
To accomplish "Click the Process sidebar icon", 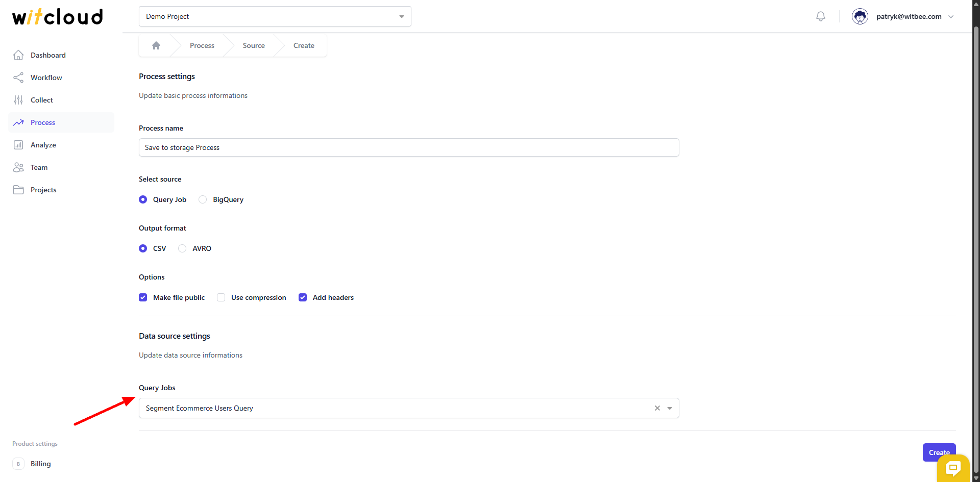I will pos(18,122).
